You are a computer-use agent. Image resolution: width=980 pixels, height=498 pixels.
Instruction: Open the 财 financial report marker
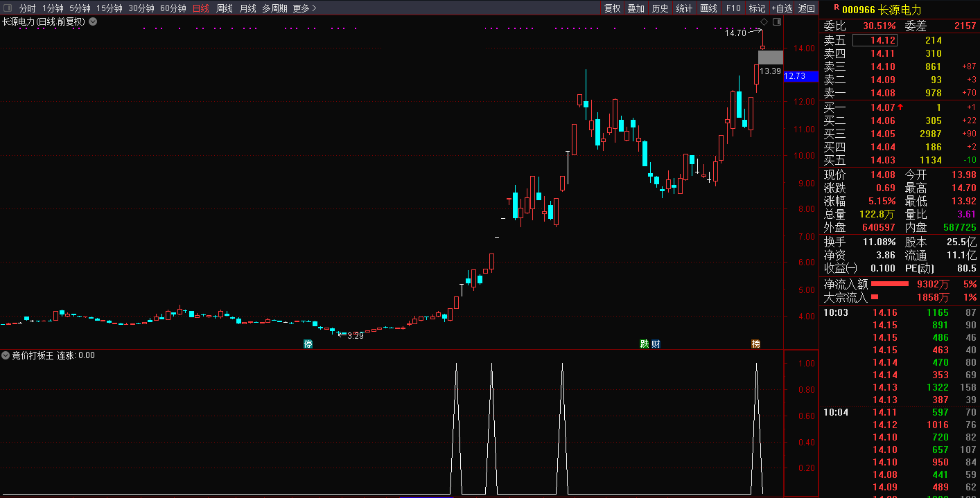pos(656,344)
